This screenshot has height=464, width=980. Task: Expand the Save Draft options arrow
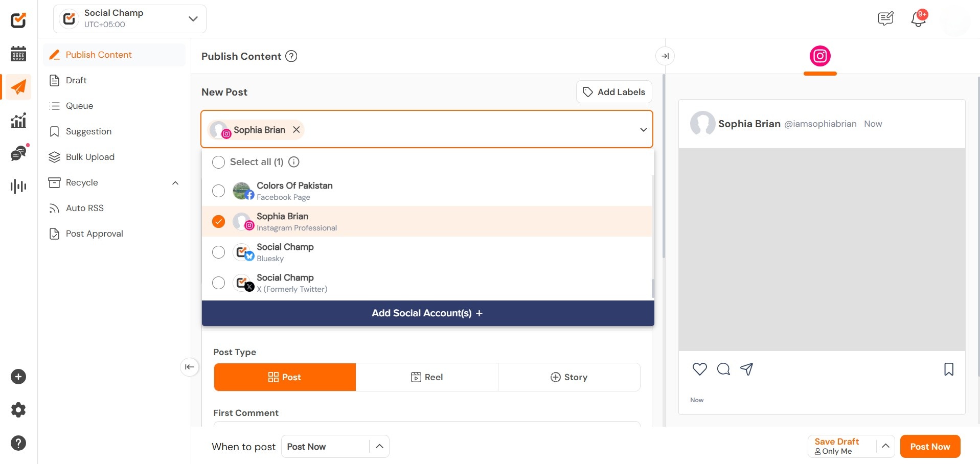tap(885, 446)
